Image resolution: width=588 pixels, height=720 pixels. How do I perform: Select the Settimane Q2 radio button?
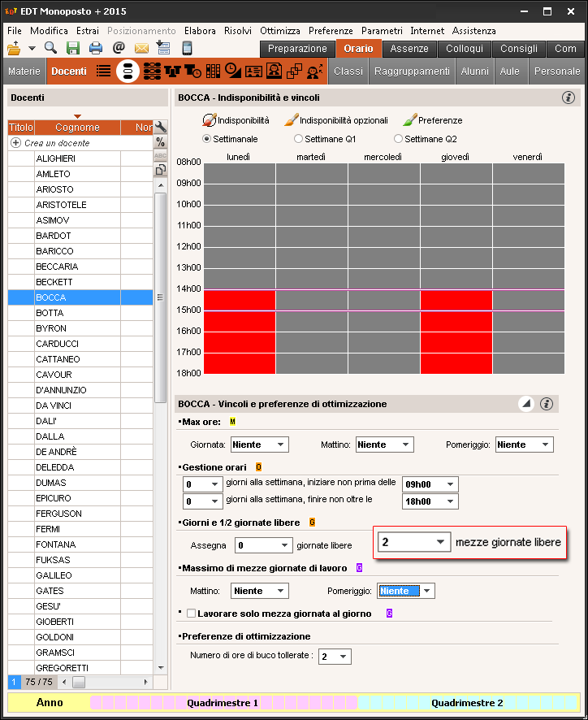[x=398, y=139]
